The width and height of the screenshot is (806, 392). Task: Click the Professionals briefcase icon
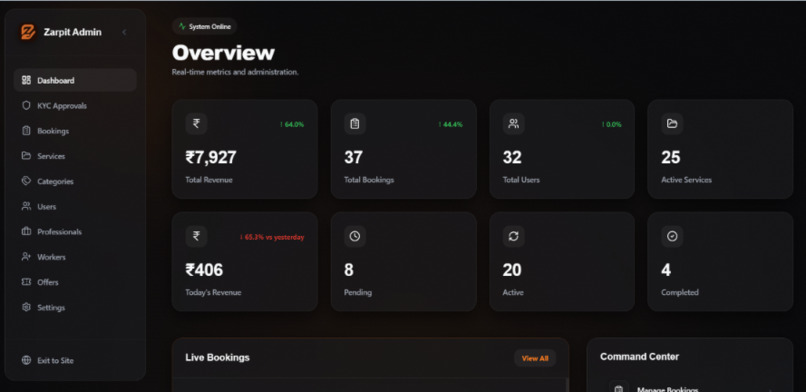tap(26, 231)
